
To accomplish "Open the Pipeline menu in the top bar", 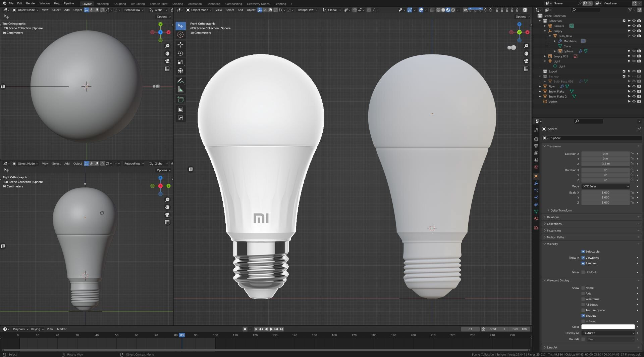I will (69, 3).
